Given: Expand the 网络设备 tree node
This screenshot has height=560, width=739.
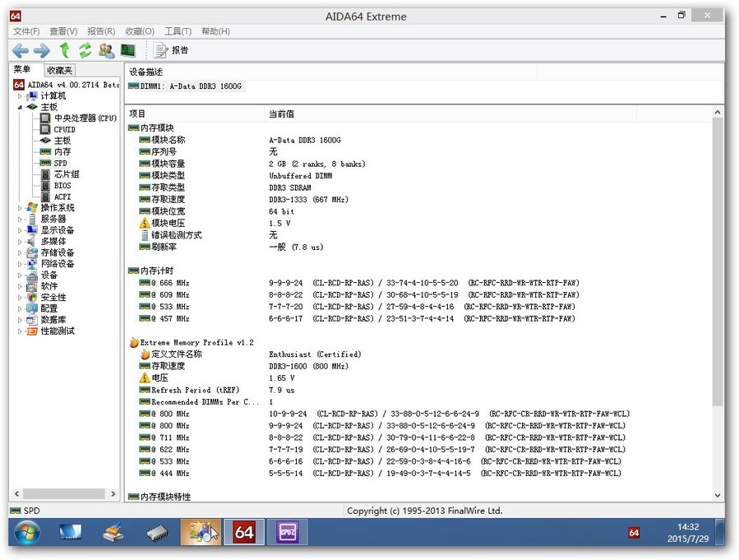Looking at the screenshot, I should click(20, 264).
